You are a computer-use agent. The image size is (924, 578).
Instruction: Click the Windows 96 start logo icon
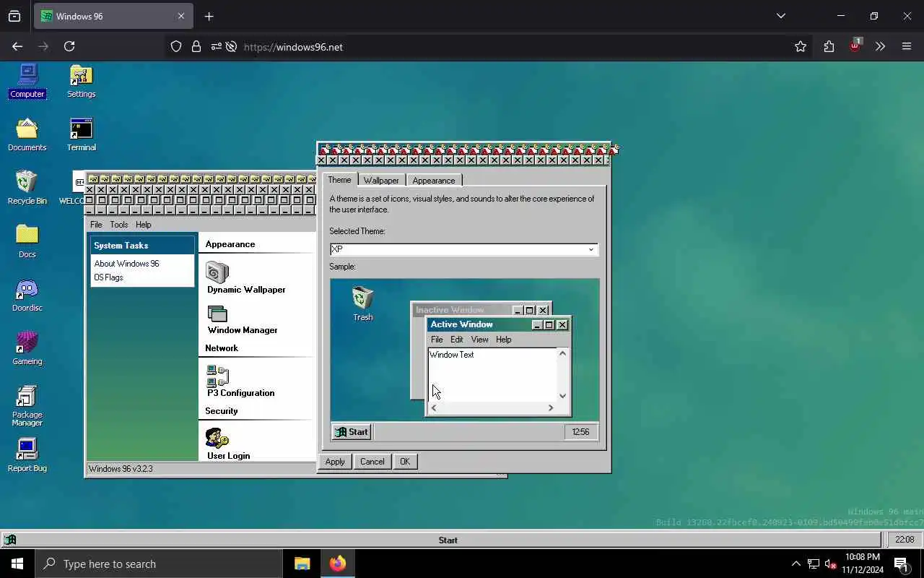[10, 540]
